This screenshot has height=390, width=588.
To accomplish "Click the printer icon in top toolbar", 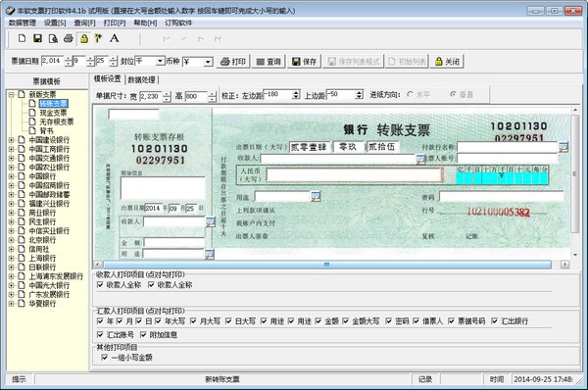I will (69, 38).
